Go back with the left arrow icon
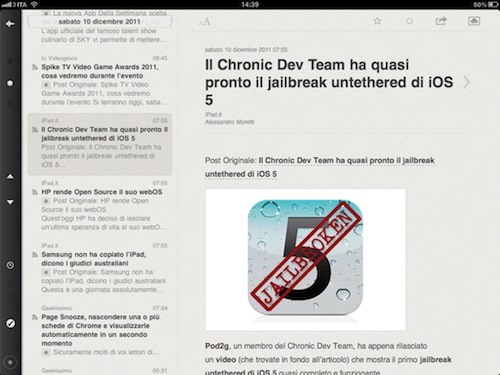This screenshot has width=500, height=375. click(x=10, y=24)
